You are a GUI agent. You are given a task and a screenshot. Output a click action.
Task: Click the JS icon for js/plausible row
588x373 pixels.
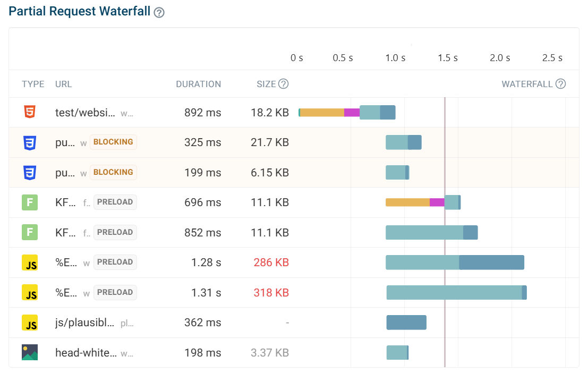tap(30, 323)
